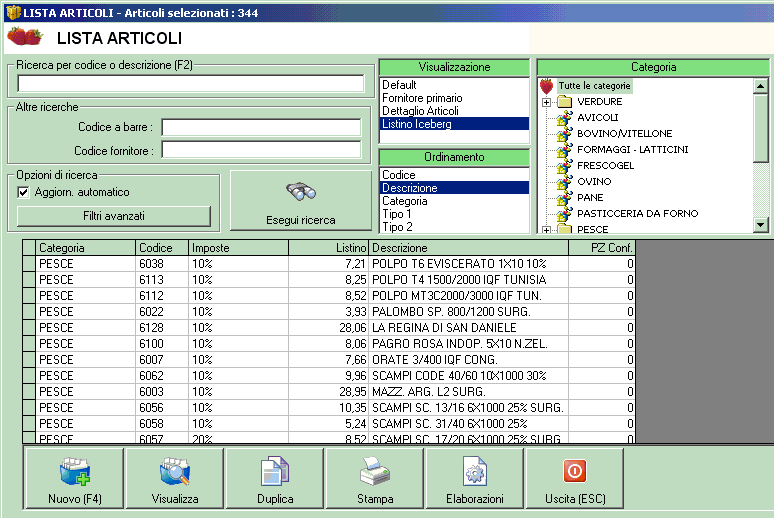Expand the VERDURE category tree node
This screenshot has width=774, height=518.
tap(546, 102)
